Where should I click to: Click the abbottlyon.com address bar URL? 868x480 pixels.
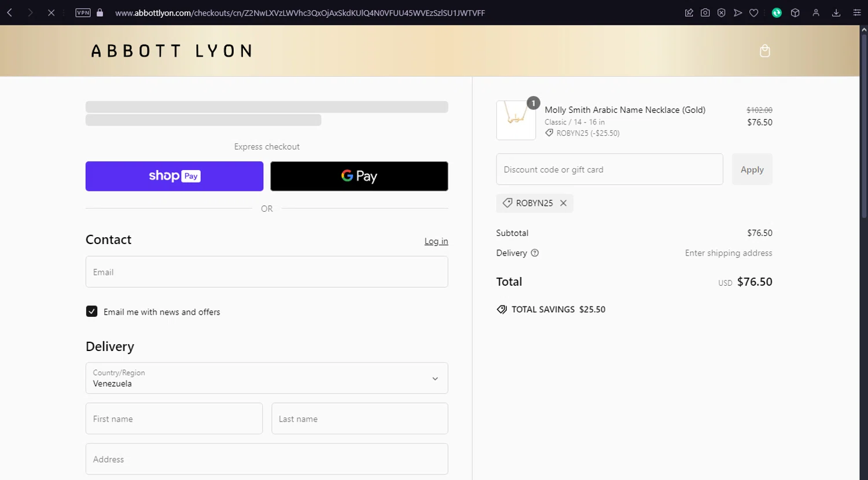click(300, 13)
